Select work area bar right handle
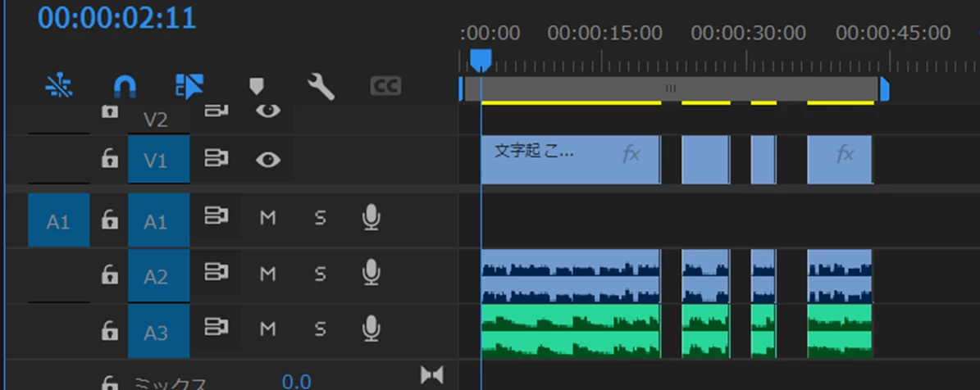The width and height of the screenshot is (980, 390). point(884,88)
